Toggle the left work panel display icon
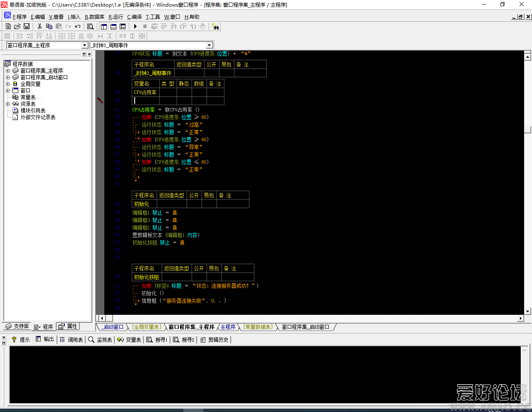This screenshot has height=412, width=532. 104,26
